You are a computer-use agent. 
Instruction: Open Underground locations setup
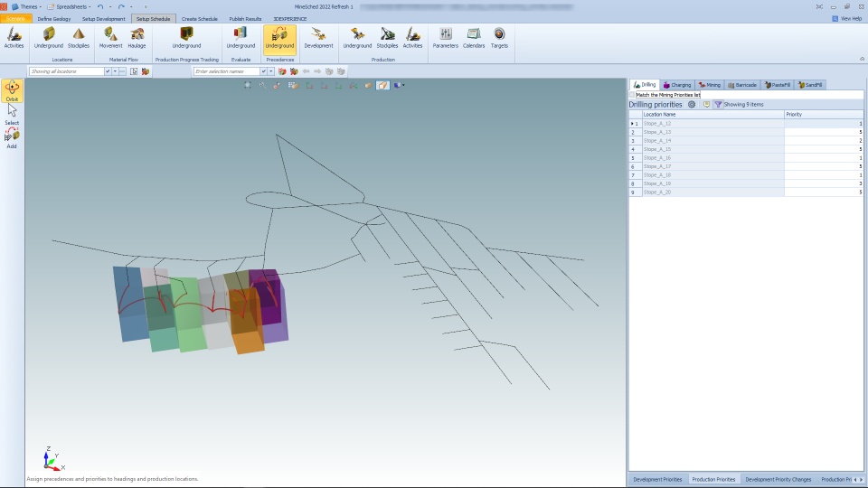click(x=49, y=38)
